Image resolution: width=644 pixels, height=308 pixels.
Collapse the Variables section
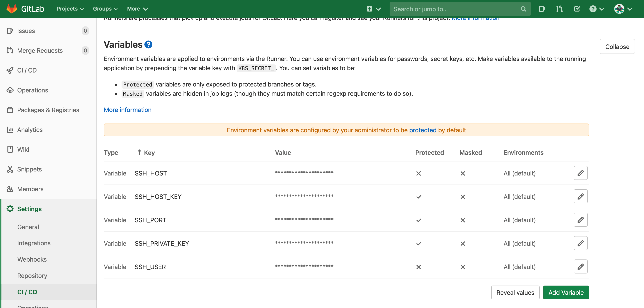[617, 46]
